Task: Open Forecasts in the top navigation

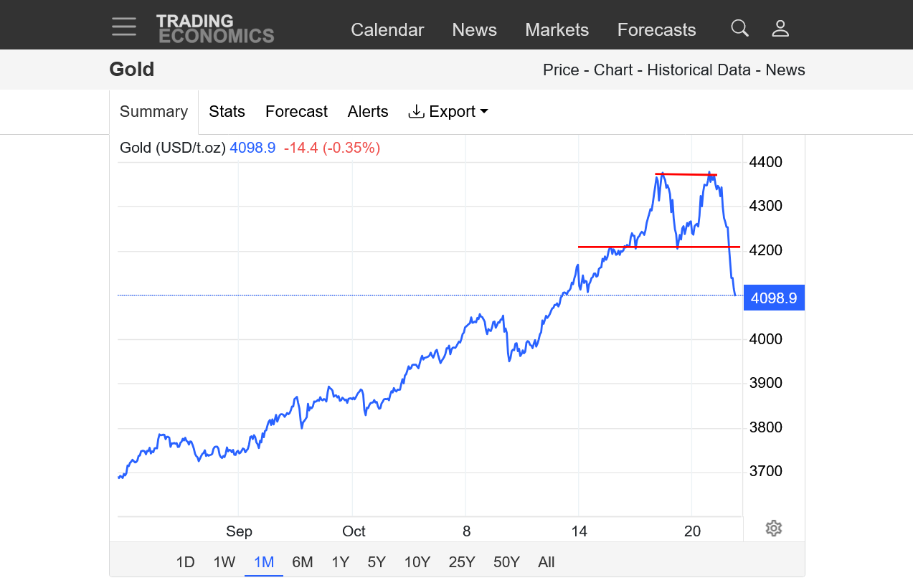Action: (x=656, y=30)
